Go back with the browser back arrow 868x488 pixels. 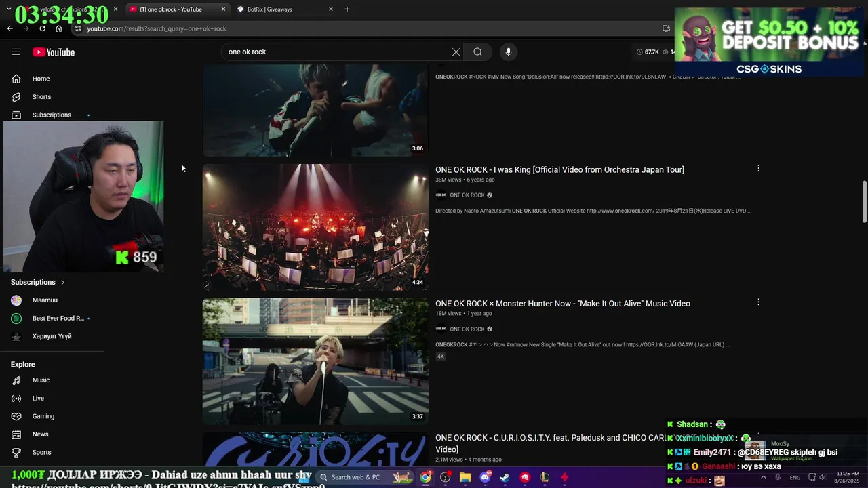click(x=9, y=28)
